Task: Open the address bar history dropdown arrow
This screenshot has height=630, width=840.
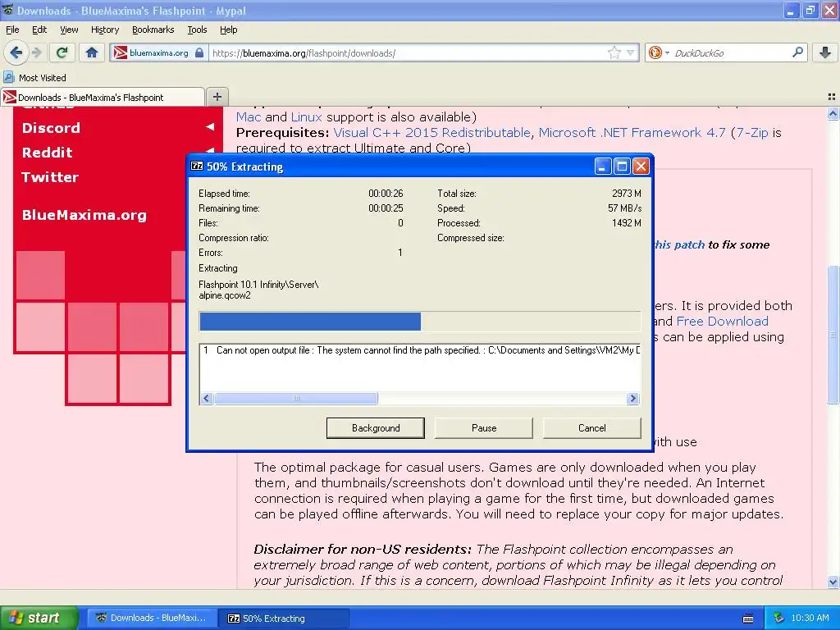Action: [631, 52]
